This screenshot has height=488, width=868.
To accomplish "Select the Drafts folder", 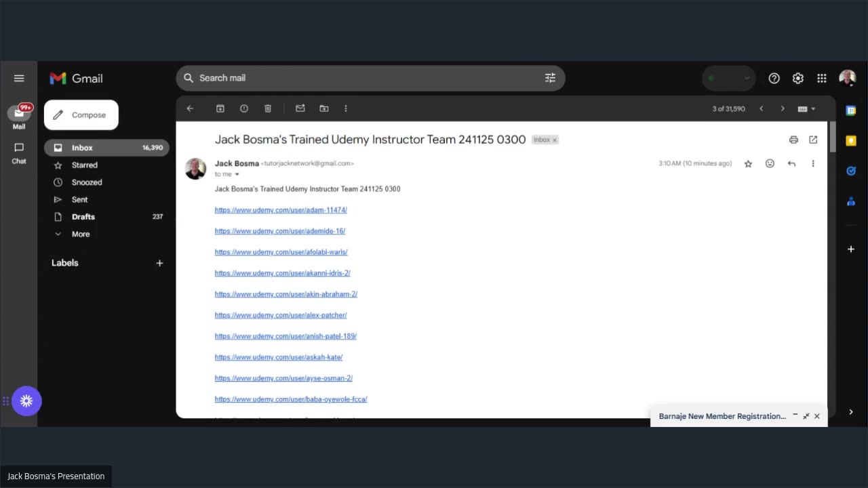I will pyautogui.click(x=106, y=217).
